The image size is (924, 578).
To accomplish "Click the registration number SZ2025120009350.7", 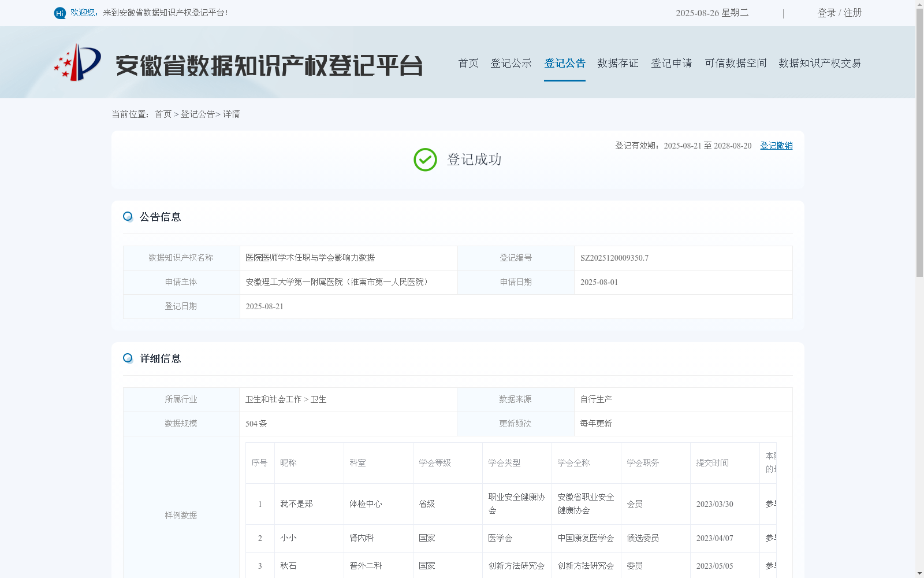I will pos(614,258).
